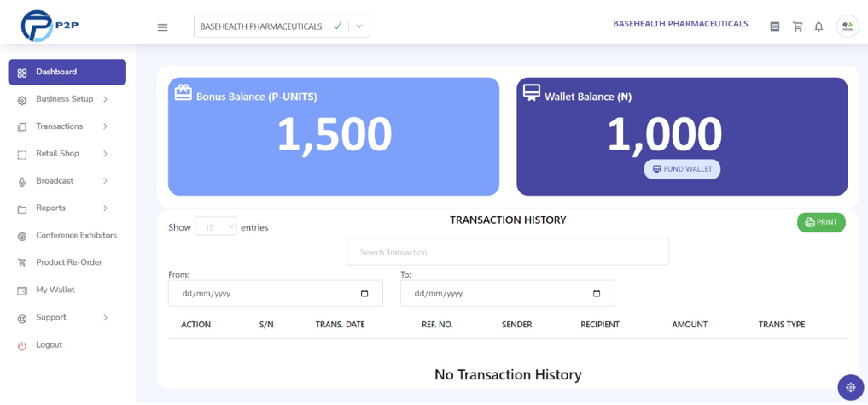
Task: Click the green PRINT button
Action: (821, 222)
